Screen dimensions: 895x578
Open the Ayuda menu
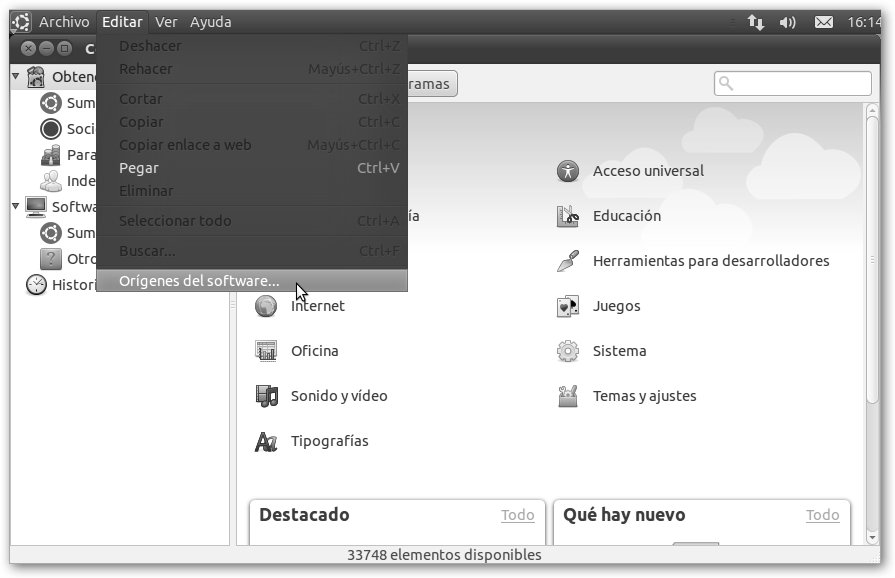tap(210, 22)
